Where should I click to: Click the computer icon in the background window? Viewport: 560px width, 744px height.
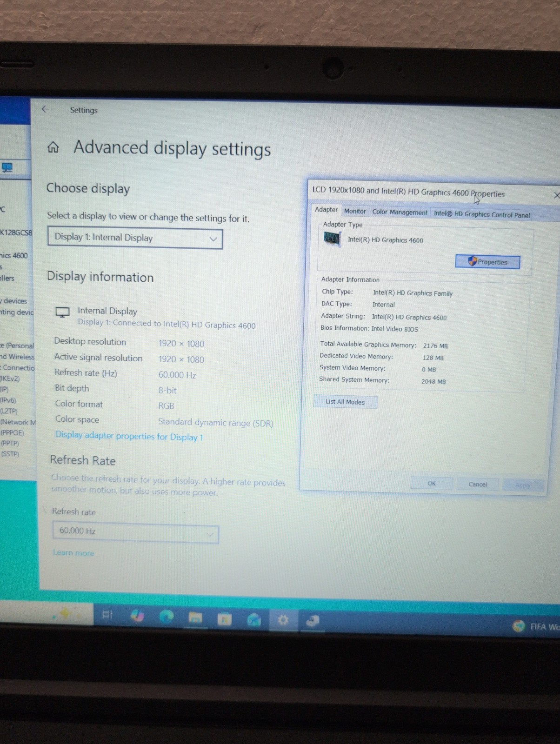[7, 167]
